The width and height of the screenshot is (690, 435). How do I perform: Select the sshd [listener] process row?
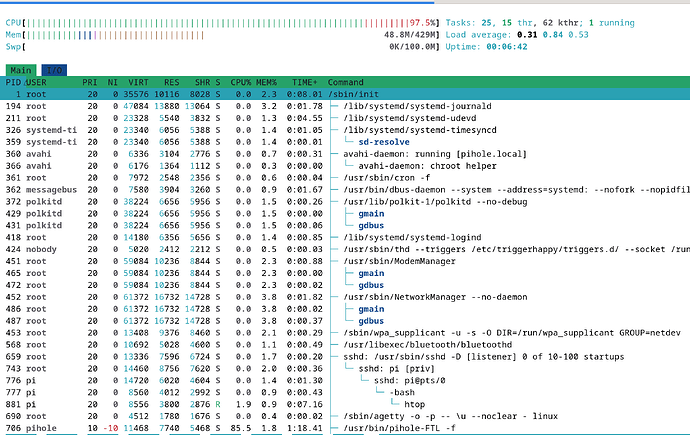click(345, 356)
